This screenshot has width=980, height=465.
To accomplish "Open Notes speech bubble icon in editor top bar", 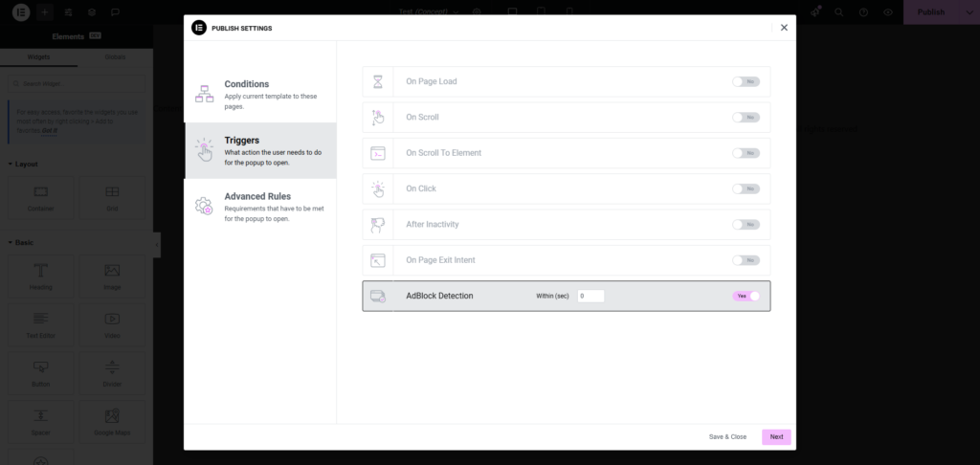I will click(115, 11).
